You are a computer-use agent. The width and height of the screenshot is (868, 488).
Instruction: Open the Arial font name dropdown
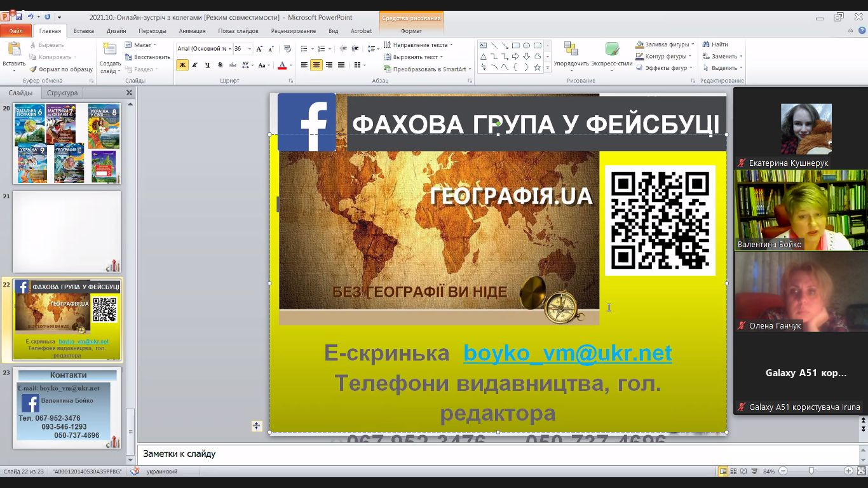pos(230,49)
